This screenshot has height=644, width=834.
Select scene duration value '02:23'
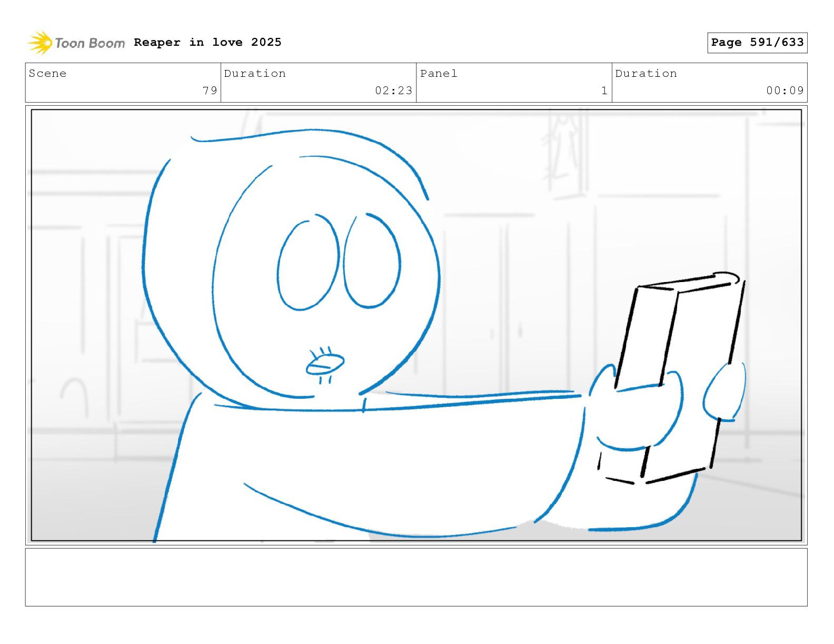pyautogui.click(x=394, y=90)
